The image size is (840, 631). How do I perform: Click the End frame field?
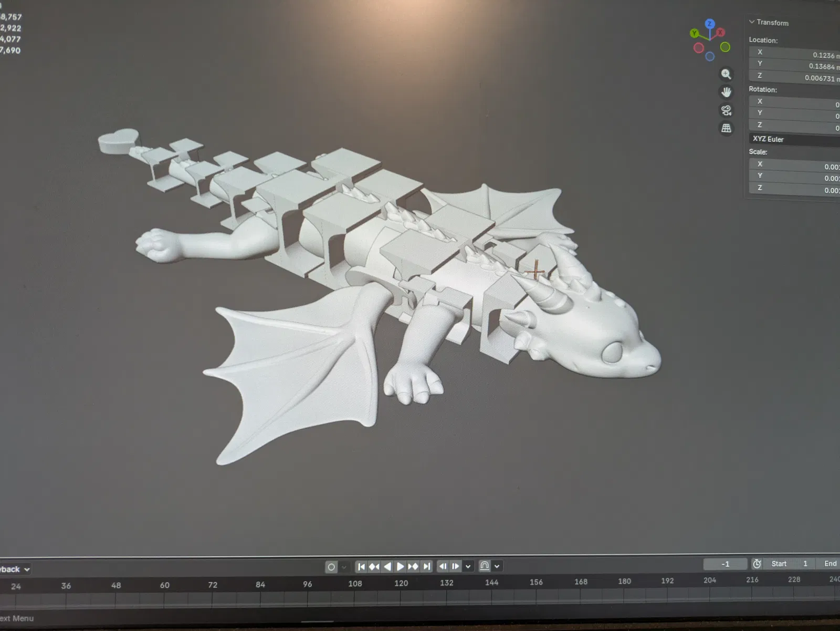click(x=828, y=564)
